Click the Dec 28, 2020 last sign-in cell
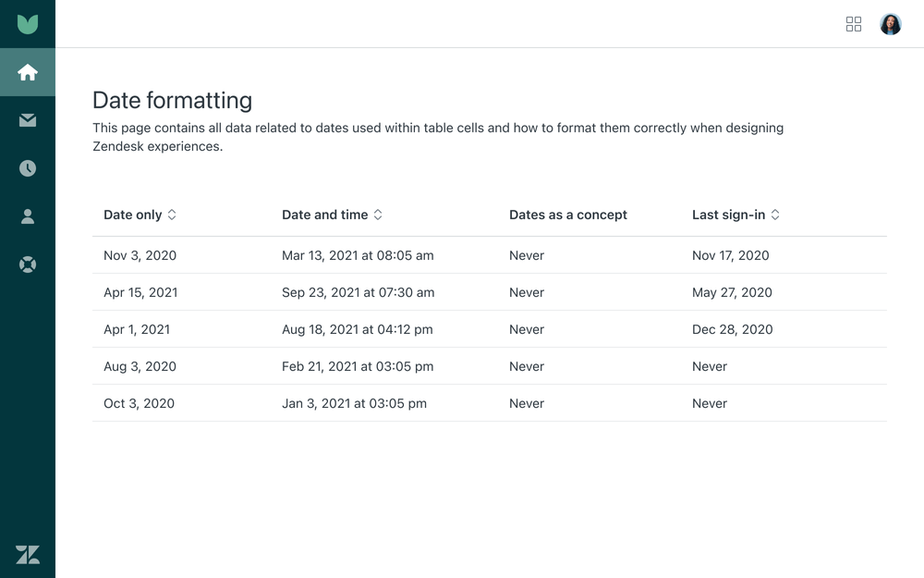 coord(732,329)
